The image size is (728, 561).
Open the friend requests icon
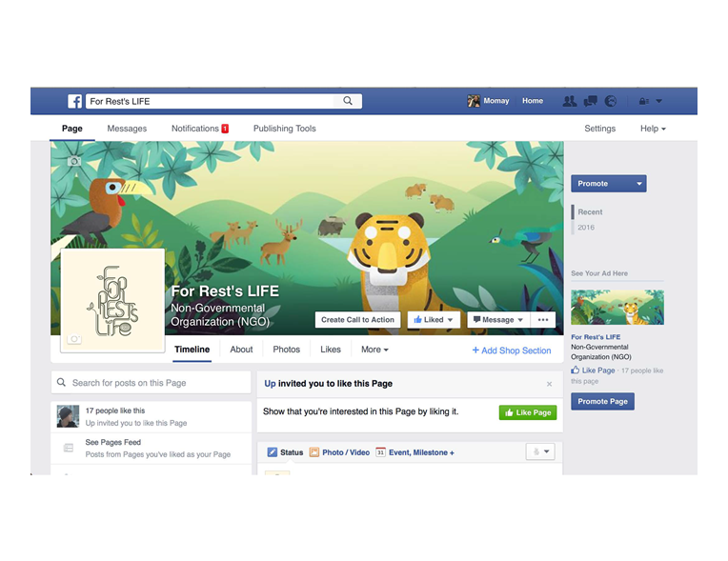[x=570, y=101]
